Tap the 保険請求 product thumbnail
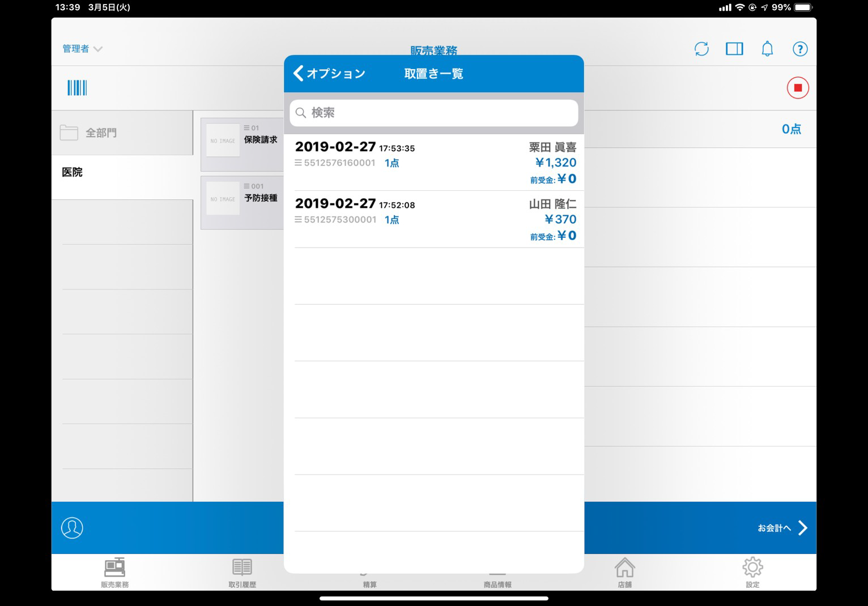This screenshot has height=606, width=868. click(223, 141)
